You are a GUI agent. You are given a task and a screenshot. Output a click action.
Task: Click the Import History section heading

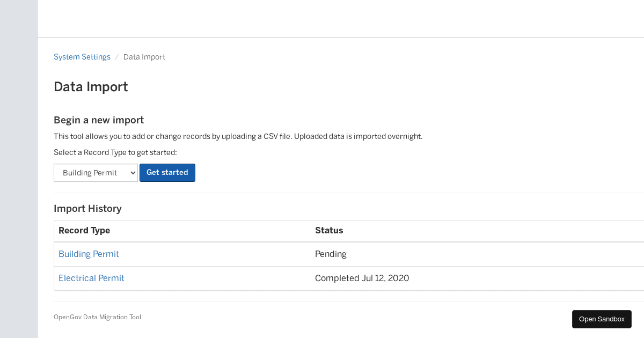coord(87,209)
